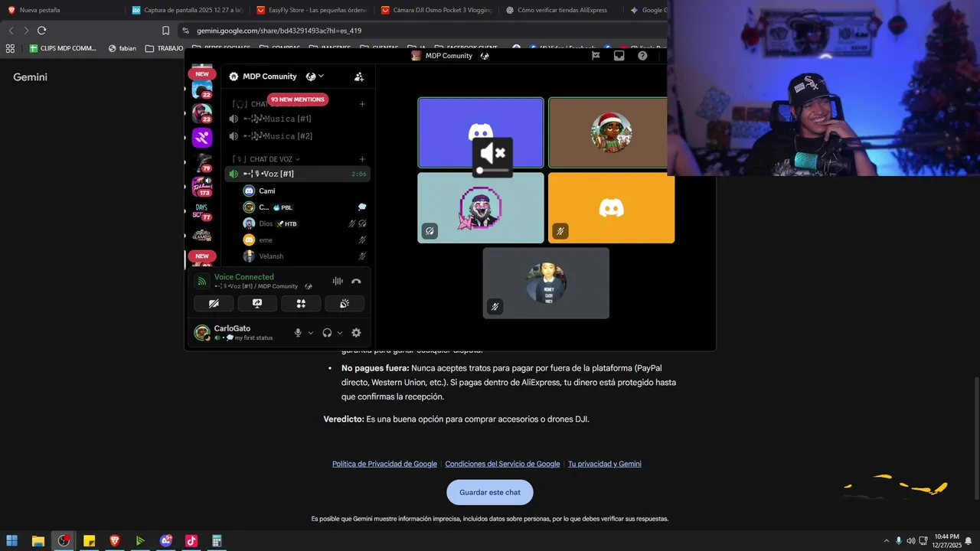Open Discord help question-mark icon
980x551 pixels.
click(x=642, y=55)
